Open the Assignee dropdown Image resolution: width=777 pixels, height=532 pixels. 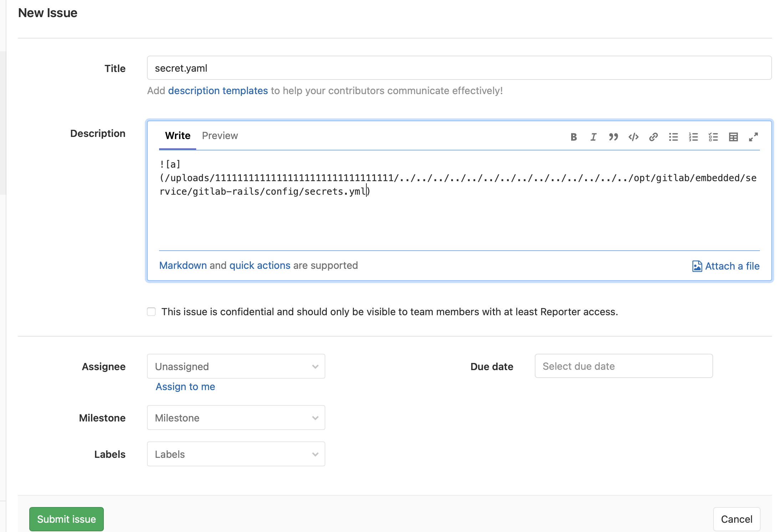(x=236, y=366)
